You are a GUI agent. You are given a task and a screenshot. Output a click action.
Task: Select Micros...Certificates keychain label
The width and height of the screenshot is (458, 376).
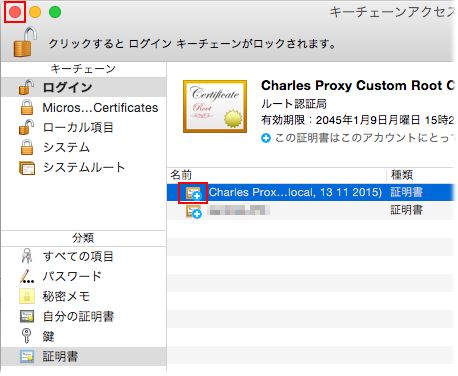pos(100,108)
